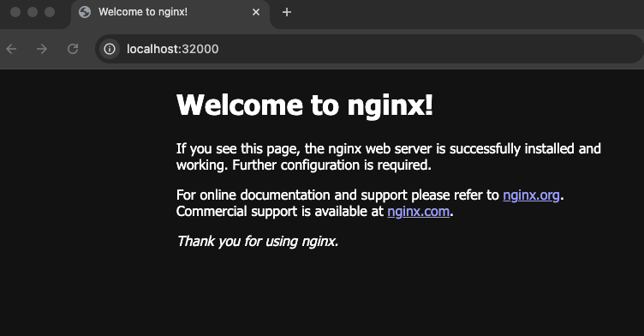
Task: Click the text 'Commercial support is available at'
Action: 280,212
